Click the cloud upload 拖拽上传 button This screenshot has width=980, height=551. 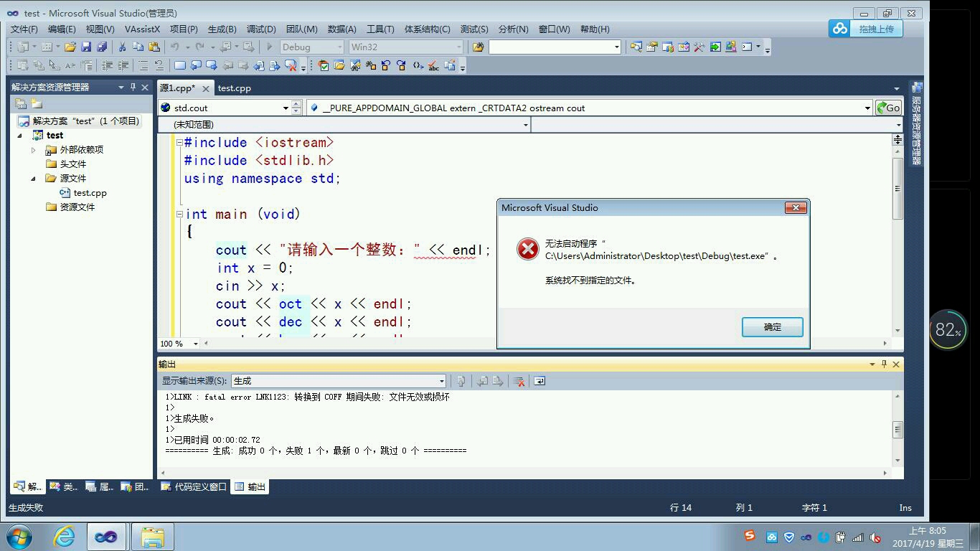(x=866, y=29)
